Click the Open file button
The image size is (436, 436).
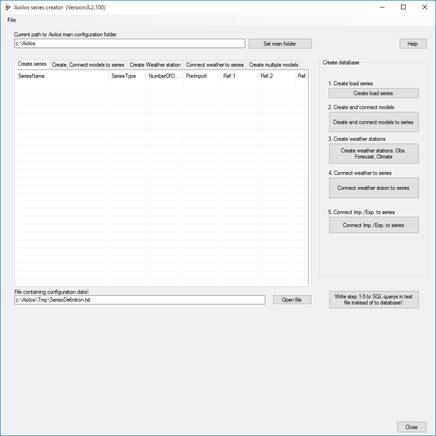292,300
